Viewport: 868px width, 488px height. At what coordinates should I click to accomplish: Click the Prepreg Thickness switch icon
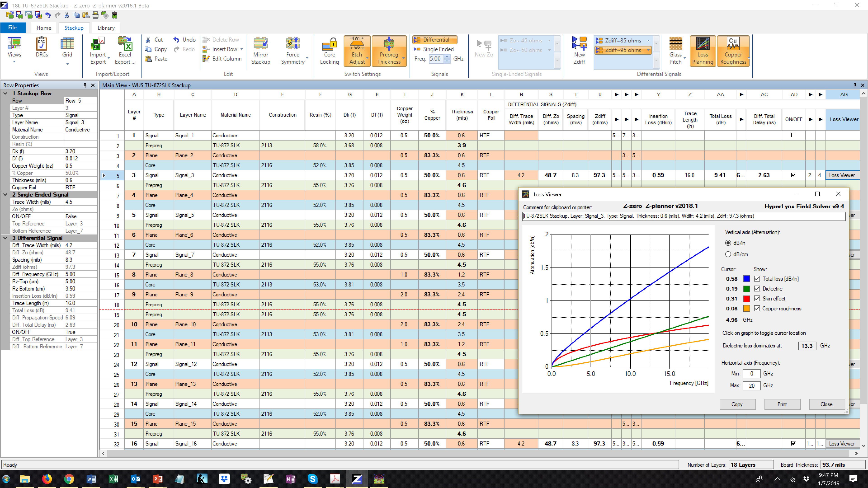point(389,51)
